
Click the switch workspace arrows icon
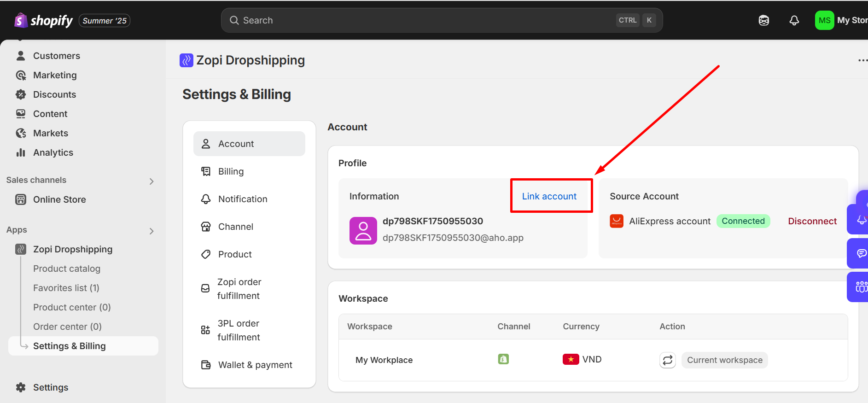pyautogui.click(x=668, y=360)
